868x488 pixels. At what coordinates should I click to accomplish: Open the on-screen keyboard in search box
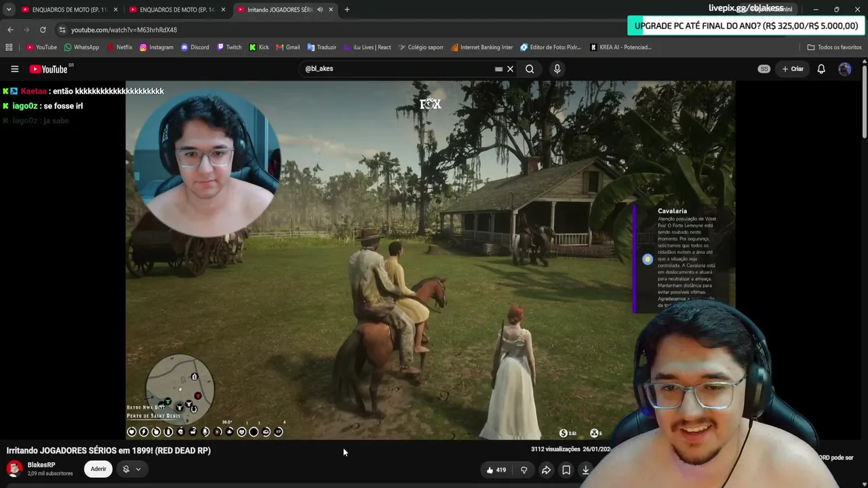pos(498,68)
